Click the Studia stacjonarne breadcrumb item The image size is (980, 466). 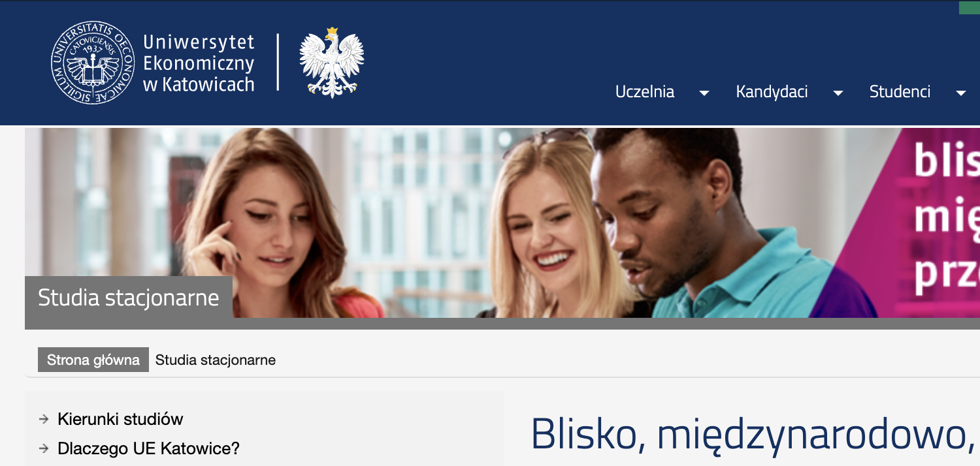point(216,360)
